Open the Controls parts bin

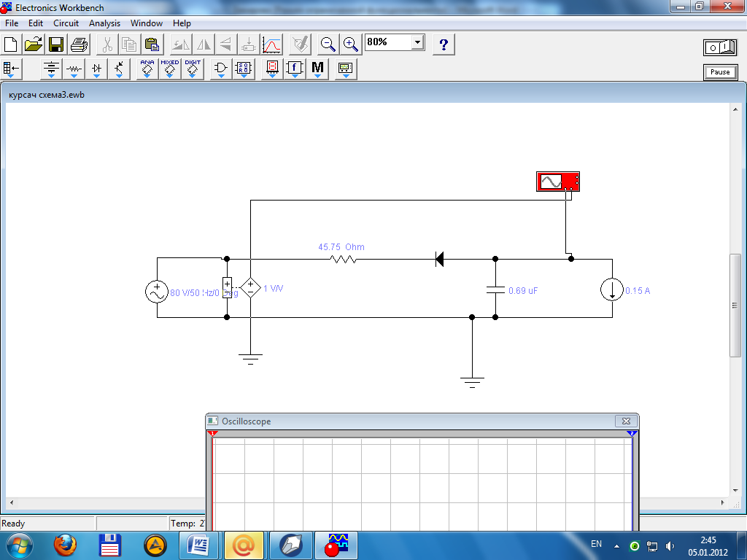(x=295, y=69)
